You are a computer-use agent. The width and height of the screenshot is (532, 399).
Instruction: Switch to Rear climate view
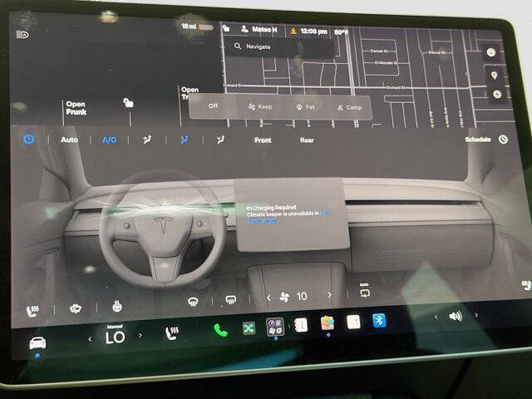point(307,140)
